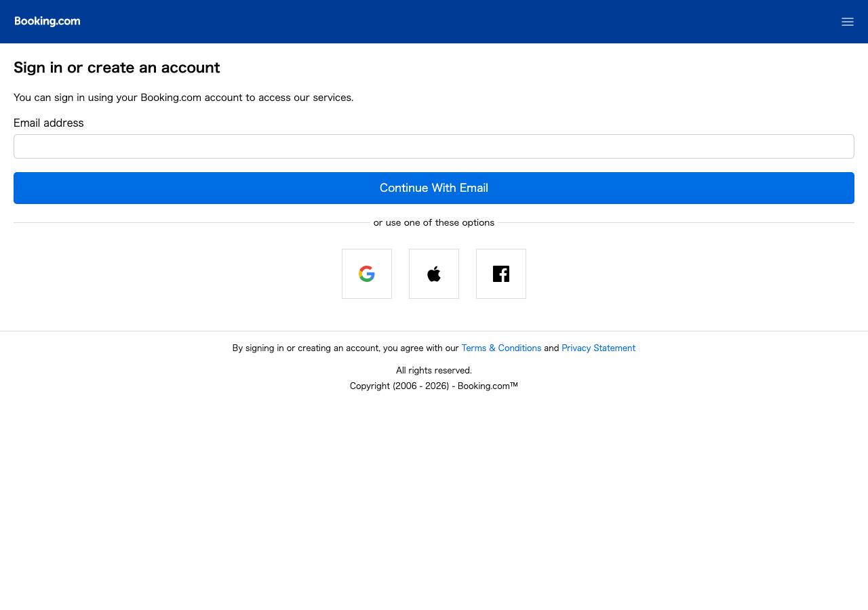Sign in with the Facebook icon
868x610 pixels.
point(501,274)
